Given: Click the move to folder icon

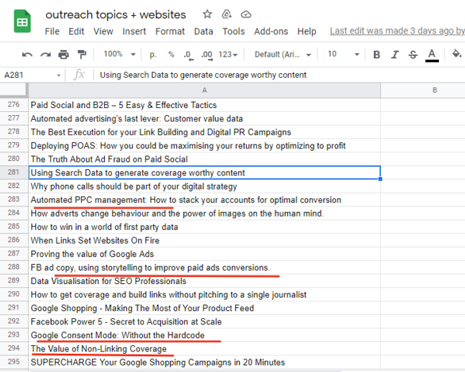Looking at the screenshot, I should pyautogui.click(x=227, y=14).
